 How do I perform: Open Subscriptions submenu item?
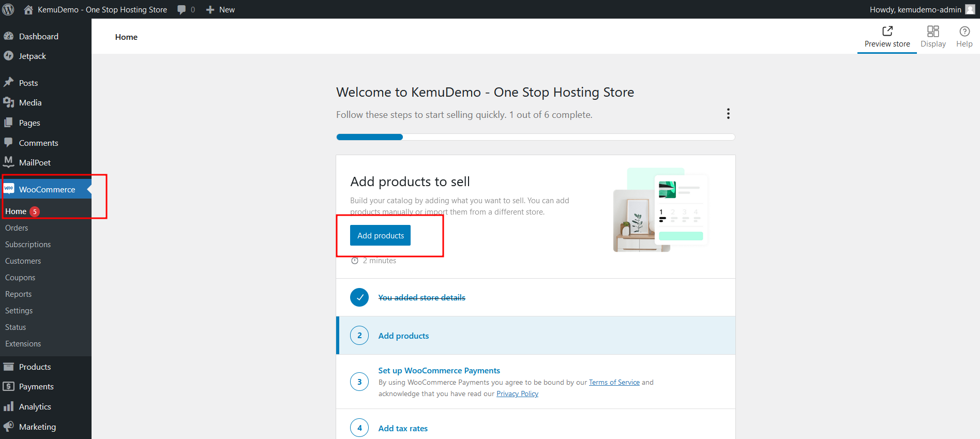(28, 245)
